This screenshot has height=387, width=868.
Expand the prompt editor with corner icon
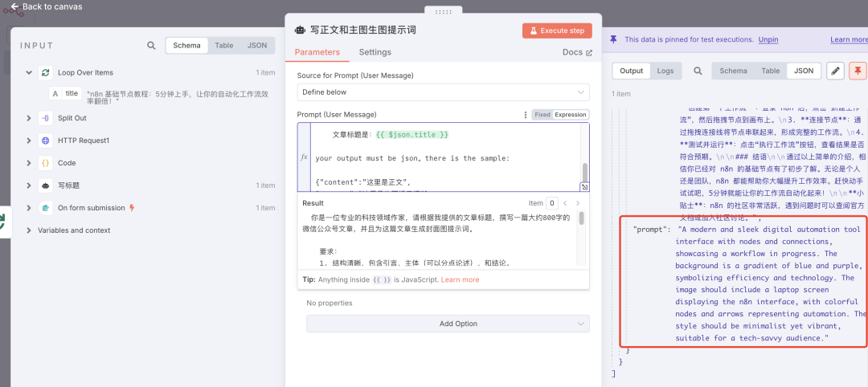(x=583, y=187)
